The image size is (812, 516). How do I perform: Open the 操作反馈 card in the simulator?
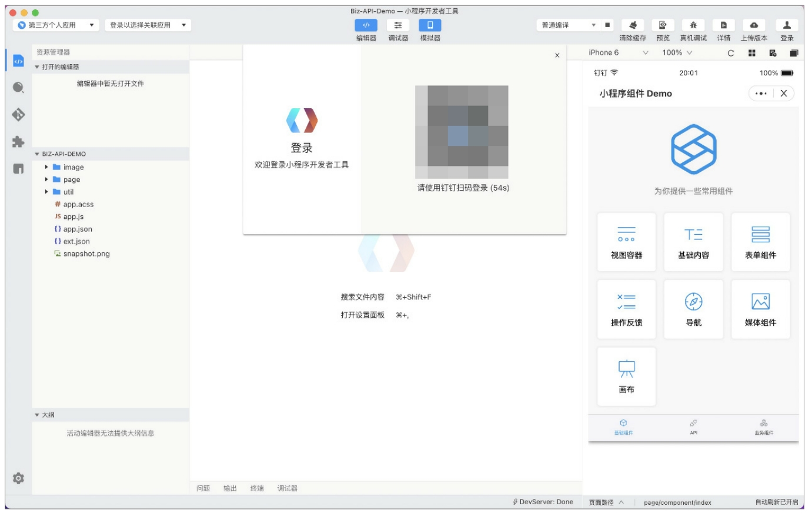tap(626, 309)
